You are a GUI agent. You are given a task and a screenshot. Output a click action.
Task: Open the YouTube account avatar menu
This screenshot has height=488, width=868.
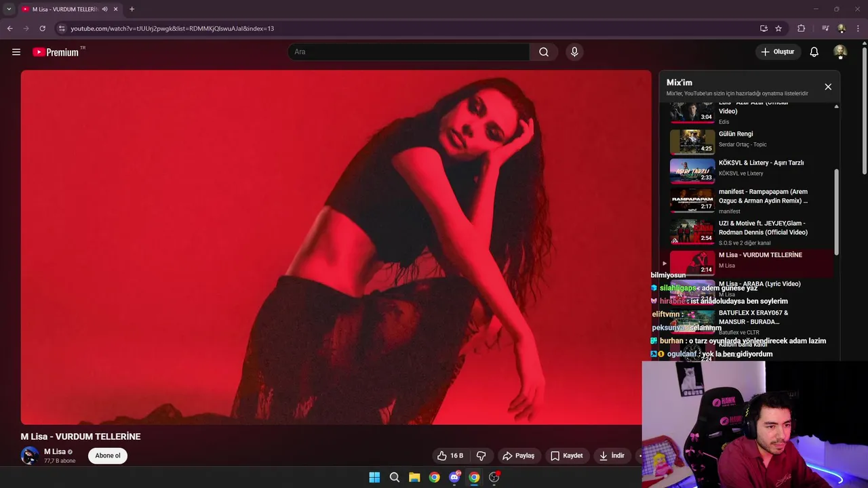point(840,52)
